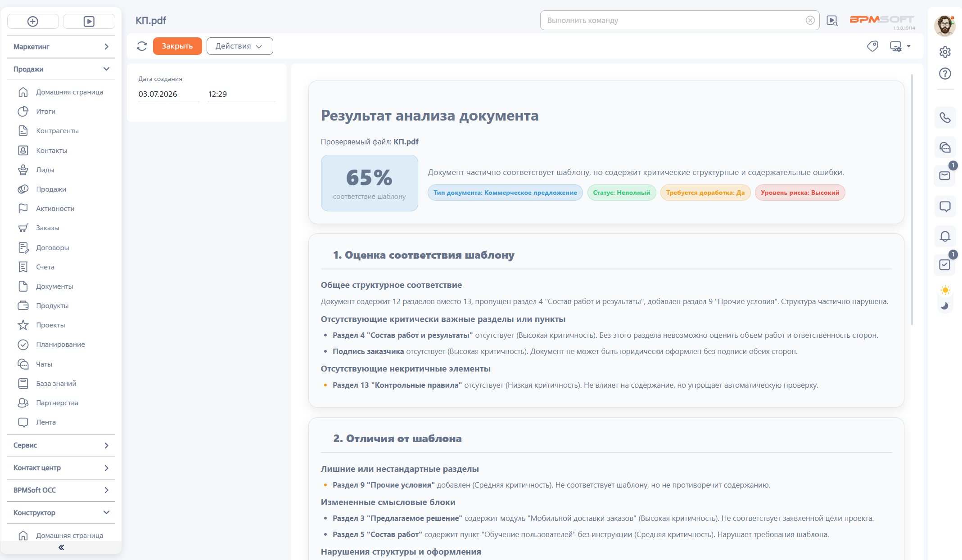The height and width of the screenshot is (560, 962).
Task: Click the КП.pdf file name in report
Action: (x=406, y=142)
